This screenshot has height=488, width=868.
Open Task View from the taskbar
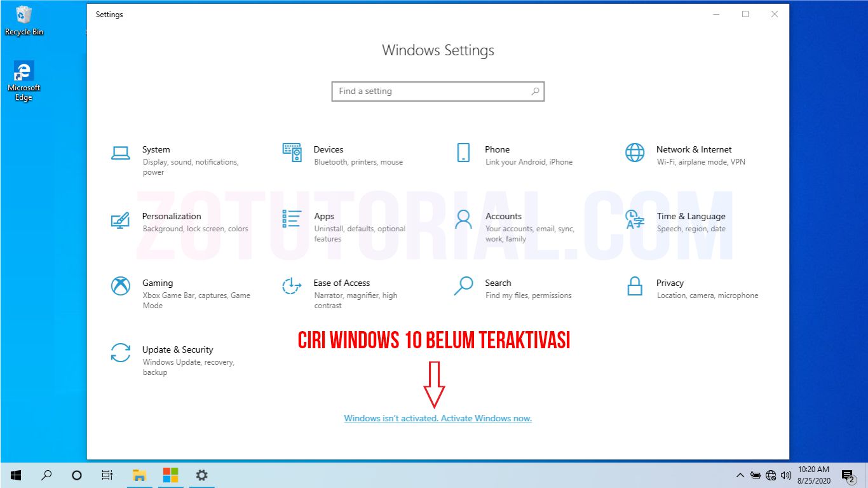pyautogui.click(x=107, y=475)
